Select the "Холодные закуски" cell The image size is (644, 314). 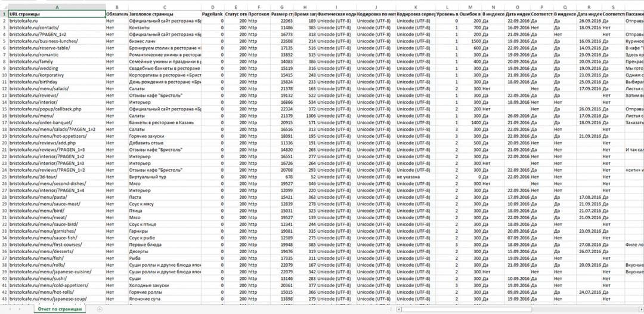tap(165, 285)
